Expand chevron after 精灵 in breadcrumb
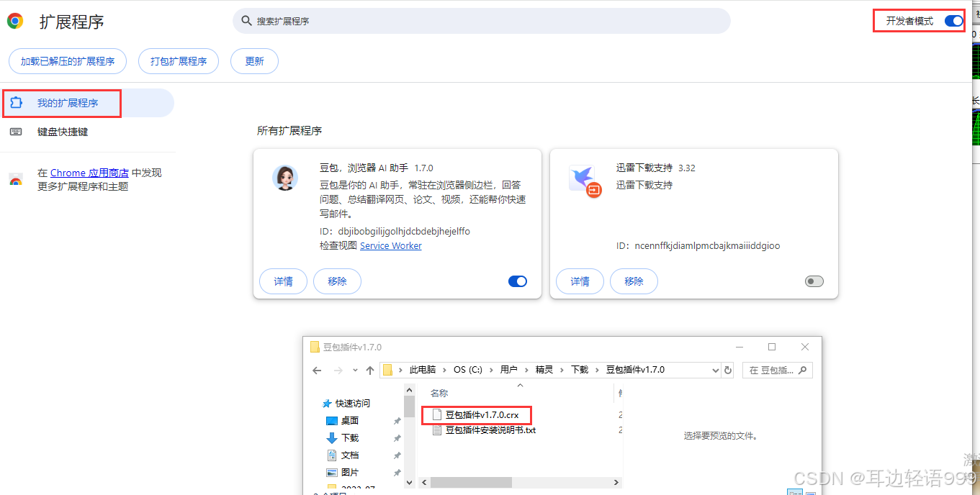The width and height of the screenshot is (980, 495). (562, 370)
